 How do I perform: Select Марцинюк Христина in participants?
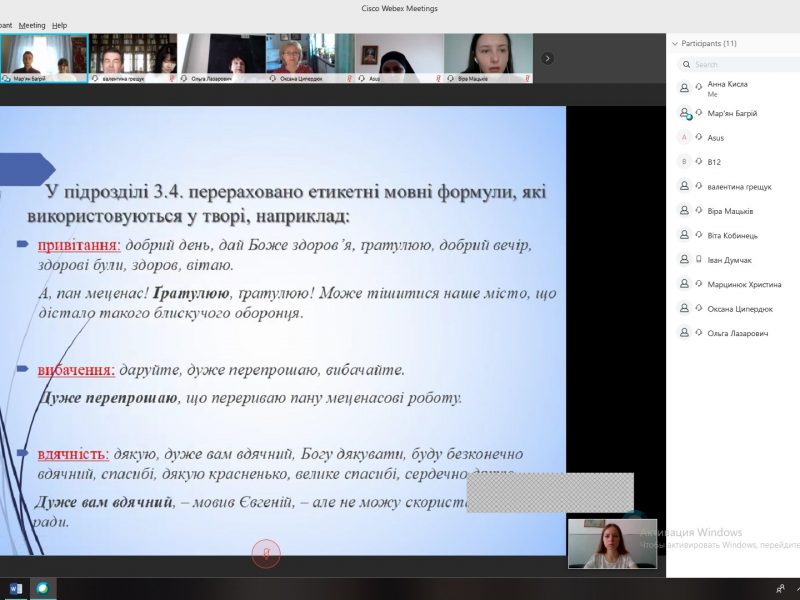click(744, 284)
